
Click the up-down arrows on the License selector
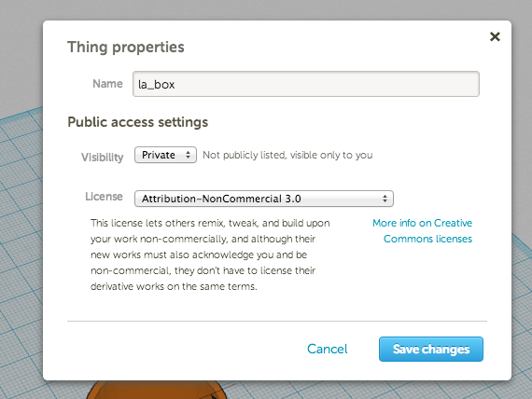385,199
